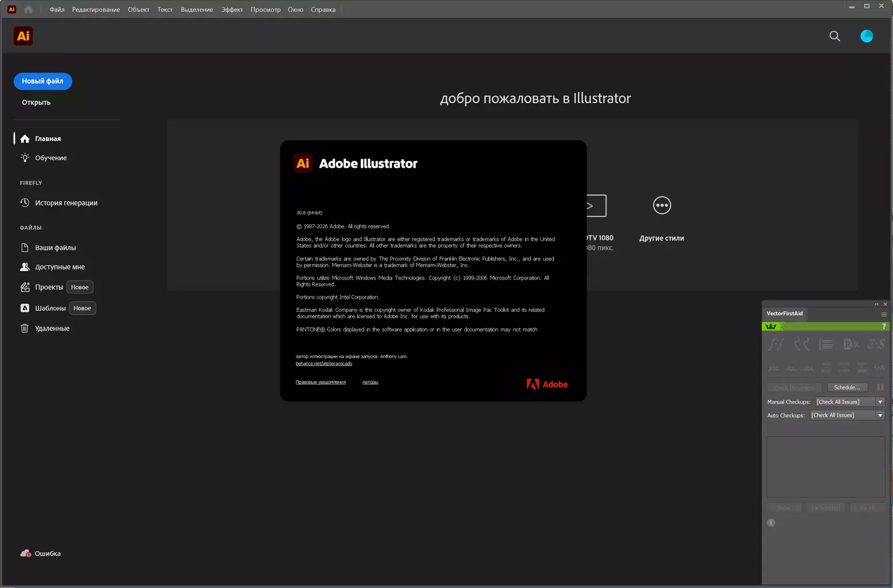The height and width of the screenshot is (588, 893).
Task: Open the blue profile avatar
Action: click(866, 36)
